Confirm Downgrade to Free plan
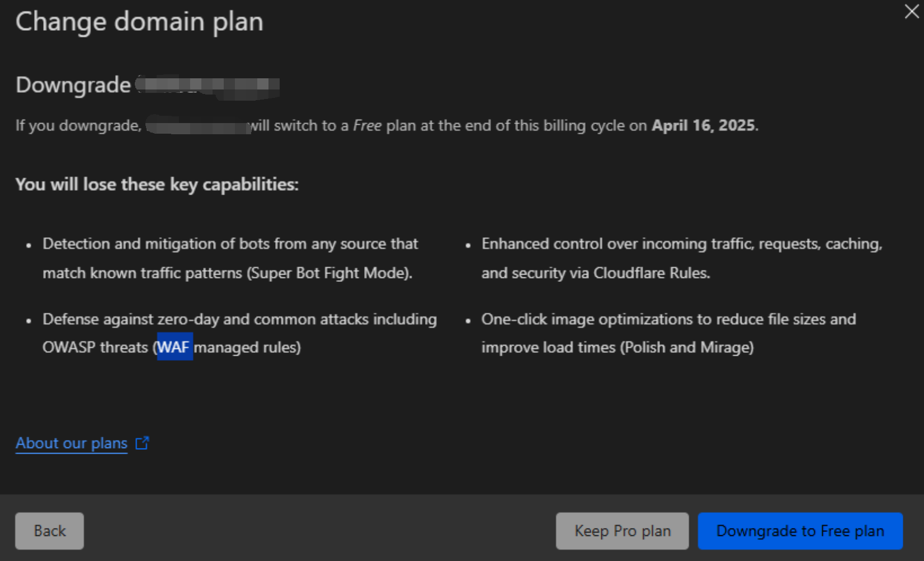The width and height of the screenshot is (924, 561). [800, 531]
